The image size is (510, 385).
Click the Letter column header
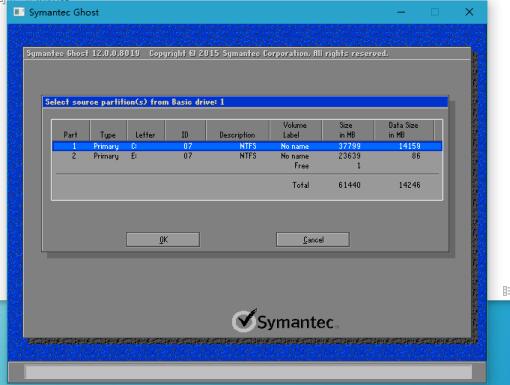tap(145, 135)
